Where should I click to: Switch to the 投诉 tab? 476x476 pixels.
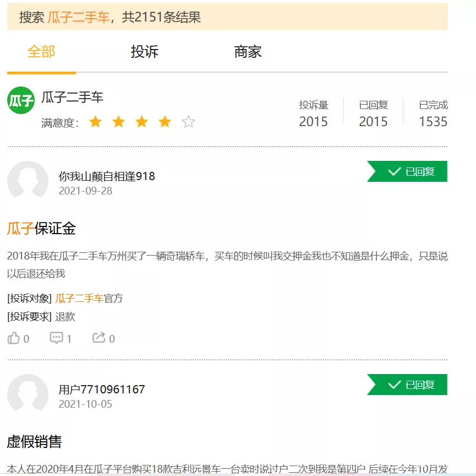point(144,52)
